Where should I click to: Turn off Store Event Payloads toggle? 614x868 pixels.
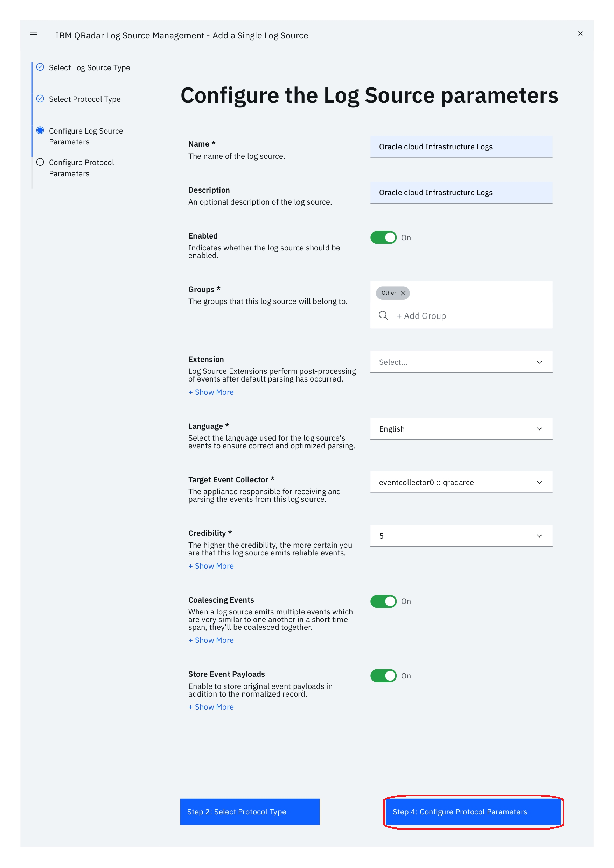click(x=383, y=676)
